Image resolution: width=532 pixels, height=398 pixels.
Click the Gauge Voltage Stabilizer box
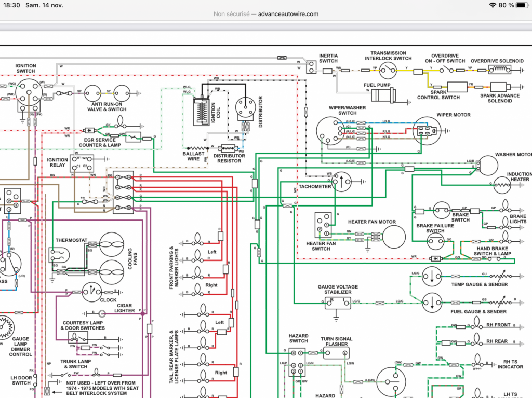tap(338, 303)
